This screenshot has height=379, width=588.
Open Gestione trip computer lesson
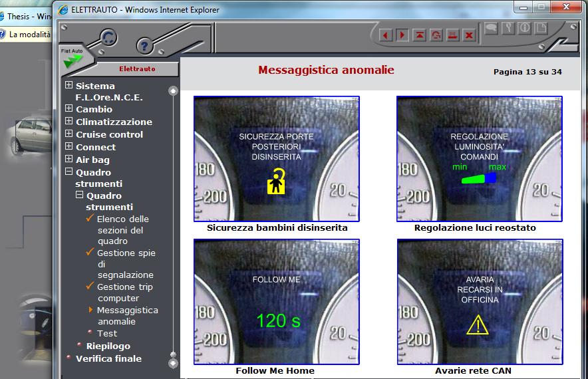(x=124, y=293)
